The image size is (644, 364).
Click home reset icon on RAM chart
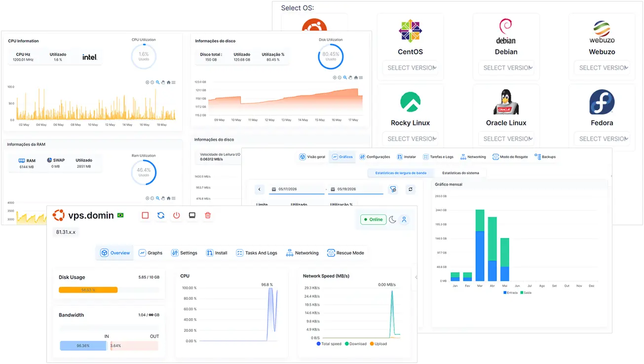click(169, 198)
